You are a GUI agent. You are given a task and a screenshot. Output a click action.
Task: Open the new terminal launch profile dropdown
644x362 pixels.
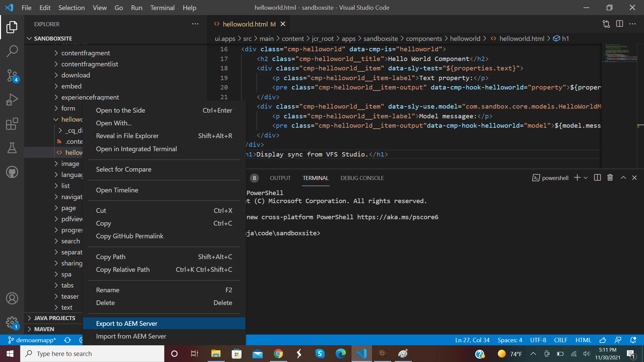pos(586,178)
